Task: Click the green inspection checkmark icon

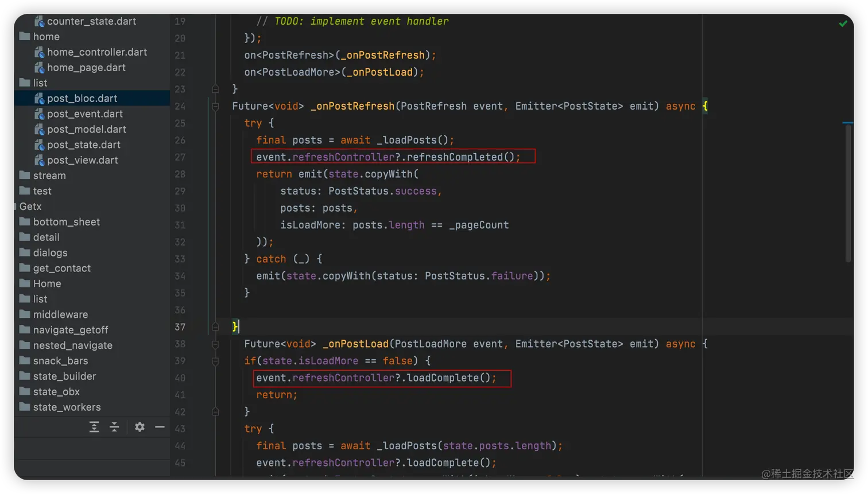Action: [x=843, y=24]
